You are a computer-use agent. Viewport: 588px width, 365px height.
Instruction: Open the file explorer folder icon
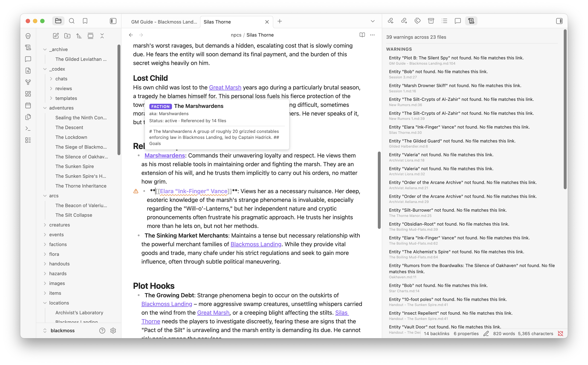point(58,21)
